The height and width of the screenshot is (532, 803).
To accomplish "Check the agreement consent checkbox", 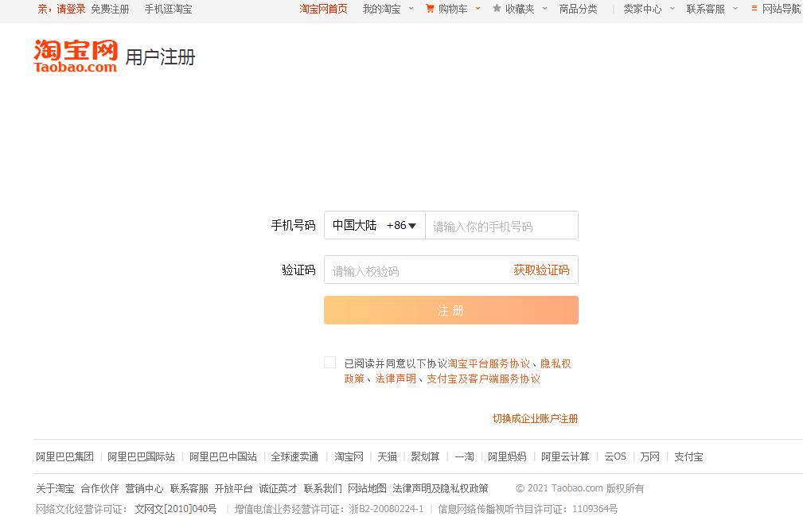I will click(330, 362).
